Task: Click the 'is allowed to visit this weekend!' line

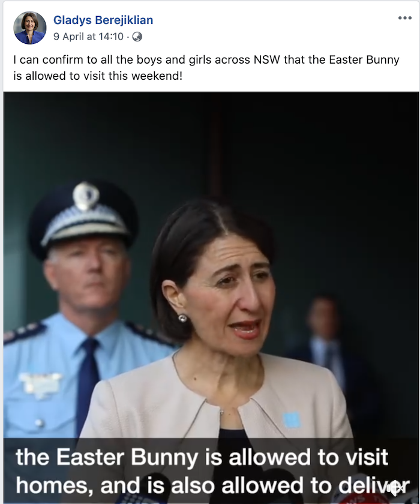Action: 98,76
